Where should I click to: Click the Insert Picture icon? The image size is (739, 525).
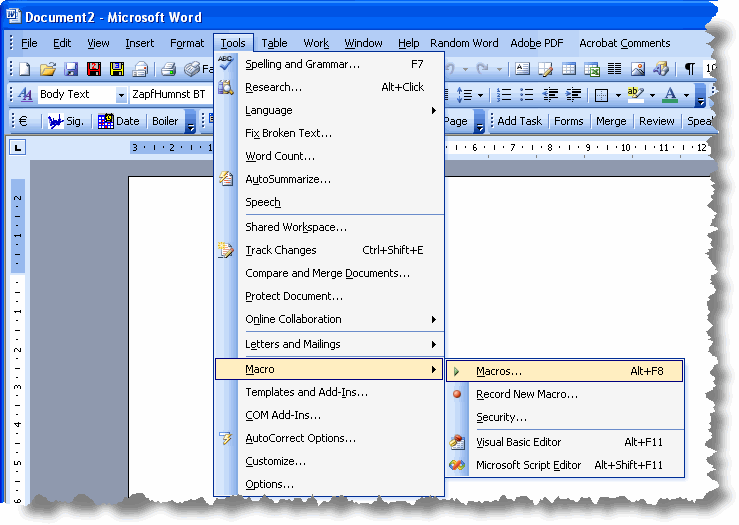(638, 69)
